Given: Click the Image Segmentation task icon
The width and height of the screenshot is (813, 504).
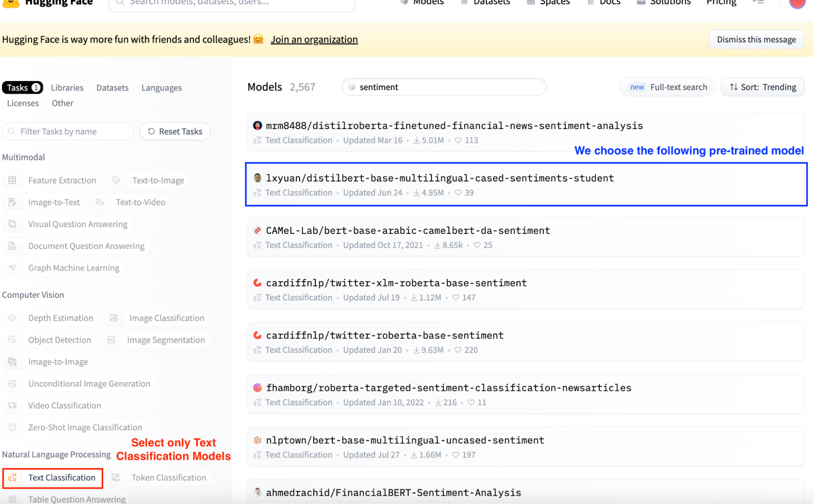Looking at the screenshot, I should point(111,340).
